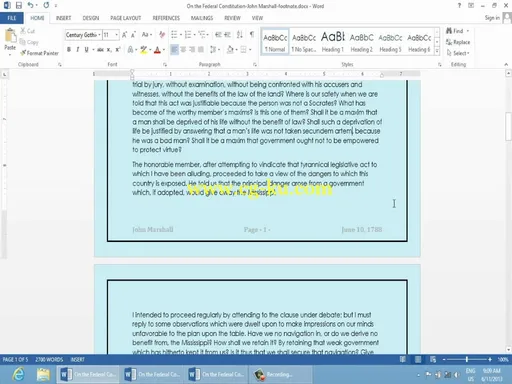Click the Clear All Formatting icon

162,35
